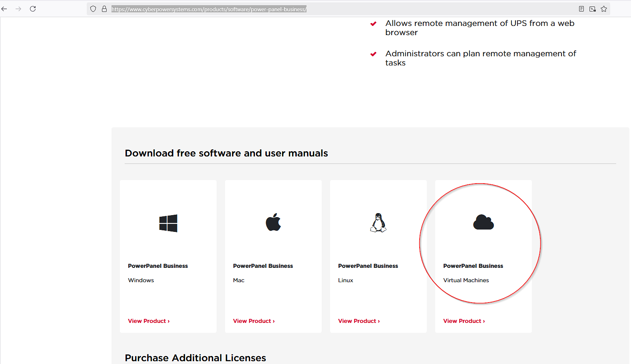Click text about administrators planning remote tasks

click(481, 58)
